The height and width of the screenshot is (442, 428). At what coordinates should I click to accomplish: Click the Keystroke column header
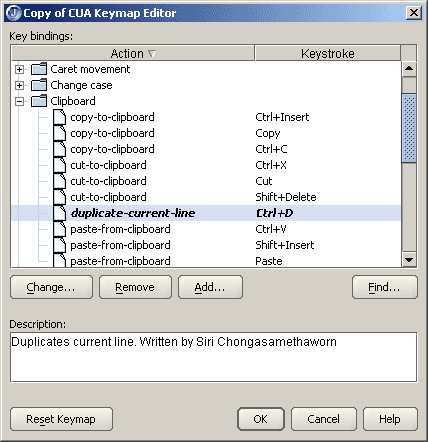(x=328, y=53)
